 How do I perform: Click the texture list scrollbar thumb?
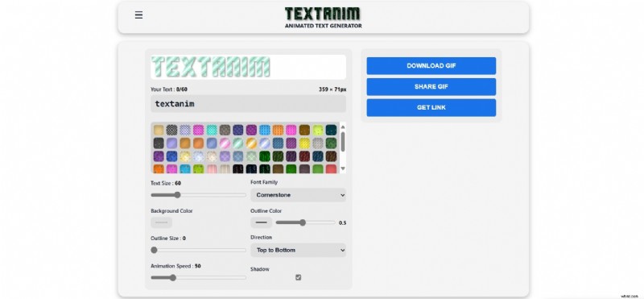point(343,142)
